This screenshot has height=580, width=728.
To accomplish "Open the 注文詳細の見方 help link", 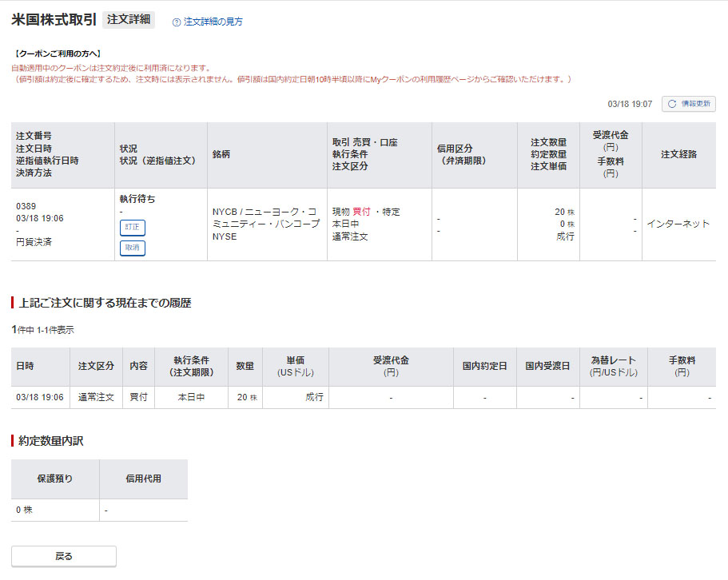I will [x=213, y=22].
